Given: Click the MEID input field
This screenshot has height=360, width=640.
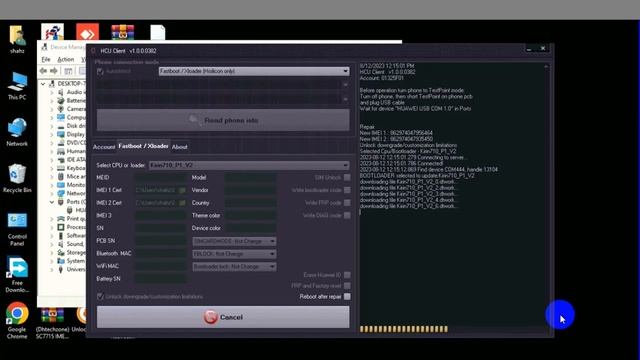Looking at the screenshot, I should [161, 178].
